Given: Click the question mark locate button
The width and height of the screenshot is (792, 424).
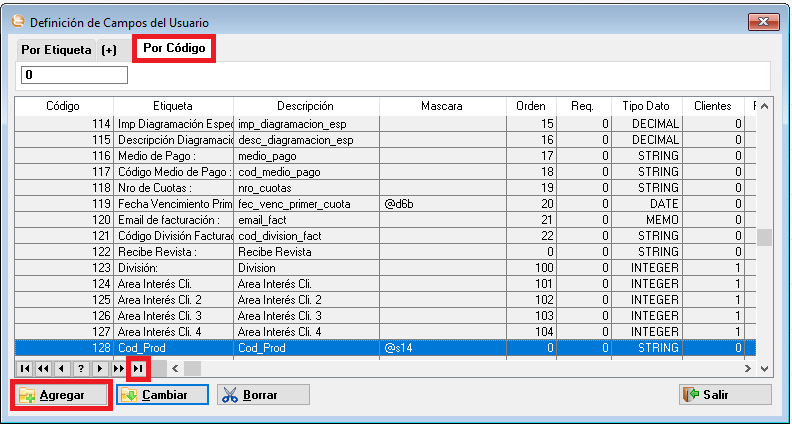Looking at the screenshot, I should tap(81, 368).
